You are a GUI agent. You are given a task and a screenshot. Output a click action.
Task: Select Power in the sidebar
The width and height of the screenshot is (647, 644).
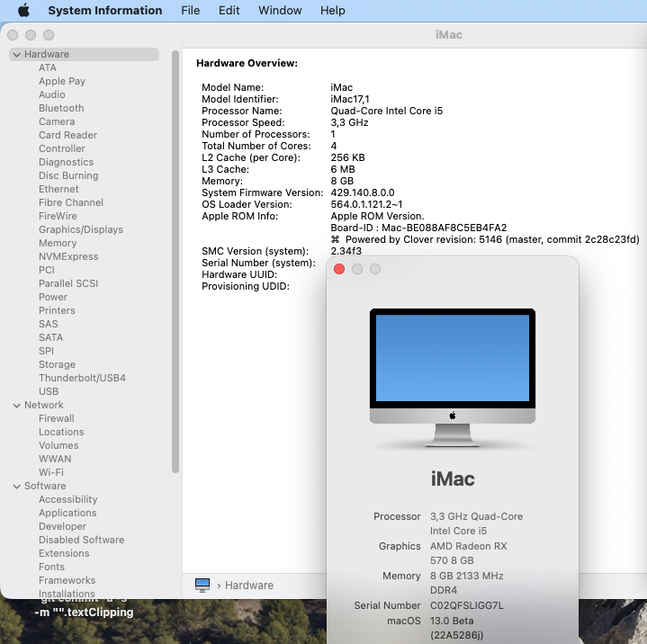coord(53,297)
